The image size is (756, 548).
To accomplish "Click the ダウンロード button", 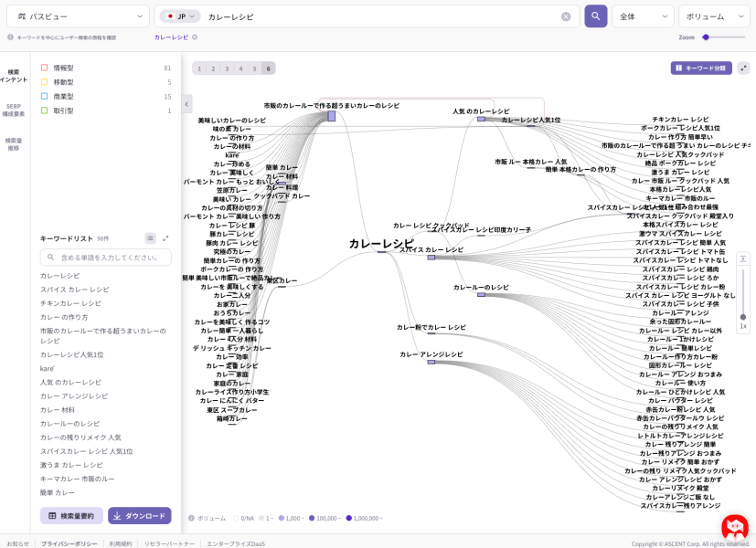I will coord(139,515).
